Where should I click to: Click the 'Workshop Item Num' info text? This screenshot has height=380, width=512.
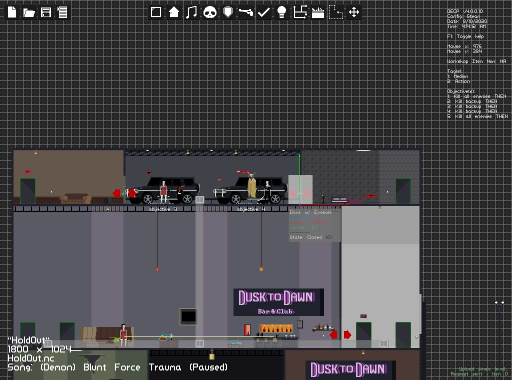coord(477,61)
